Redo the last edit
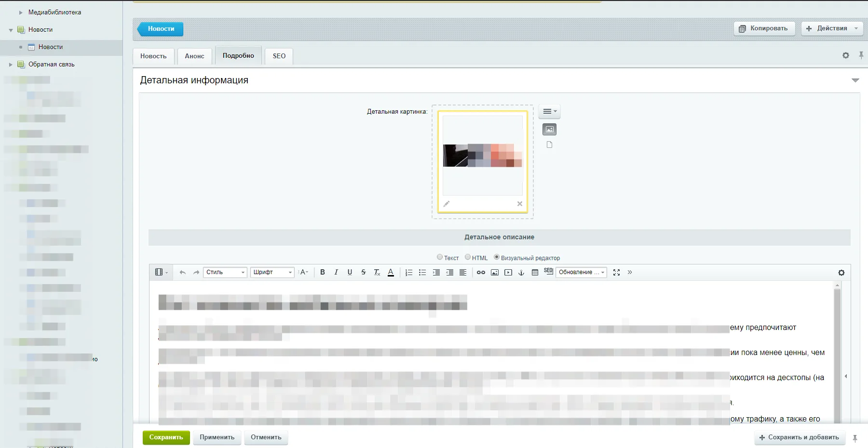Viewport: 868px width, 448px height. (196, 272)
